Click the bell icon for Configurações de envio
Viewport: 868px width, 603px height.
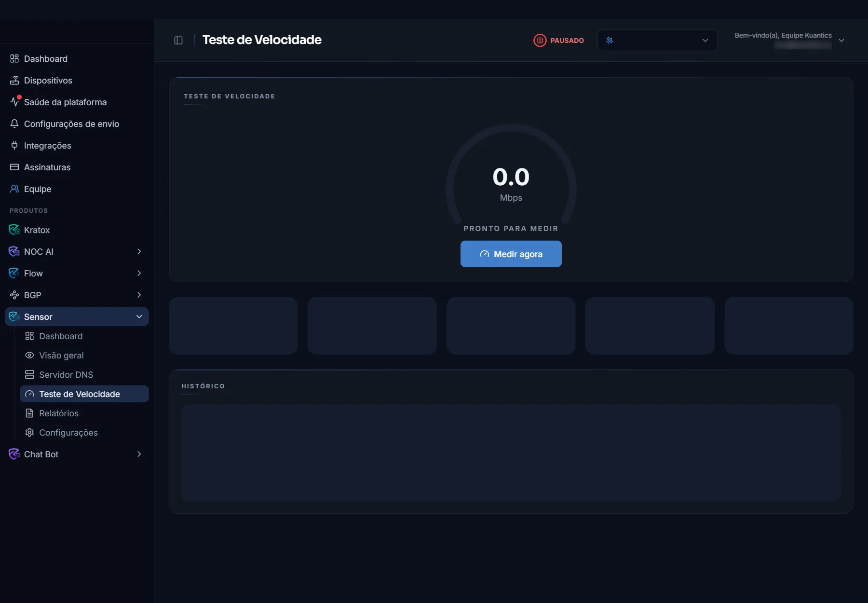tap(14, 123)
